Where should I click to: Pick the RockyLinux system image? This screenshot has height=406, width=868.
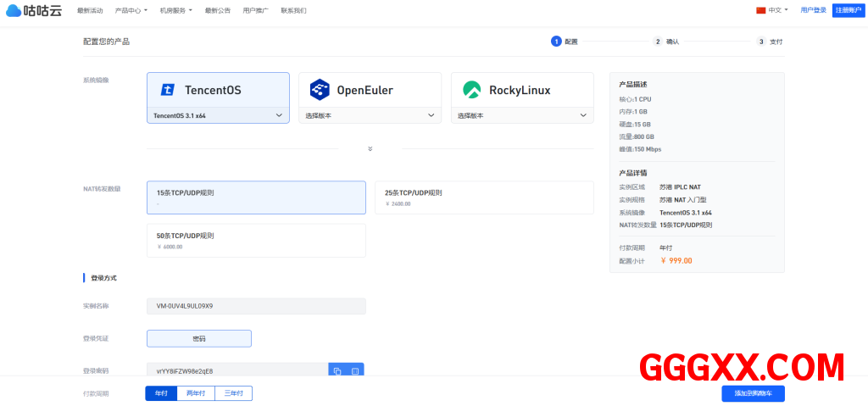click(x=522, y=90)
